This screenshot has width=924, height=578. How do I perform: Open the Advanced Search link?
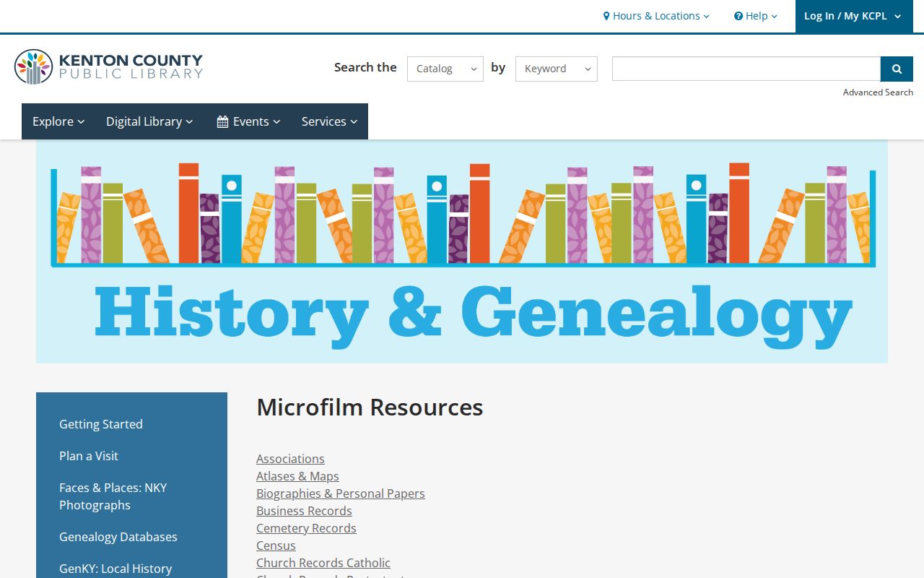point(878,92)
